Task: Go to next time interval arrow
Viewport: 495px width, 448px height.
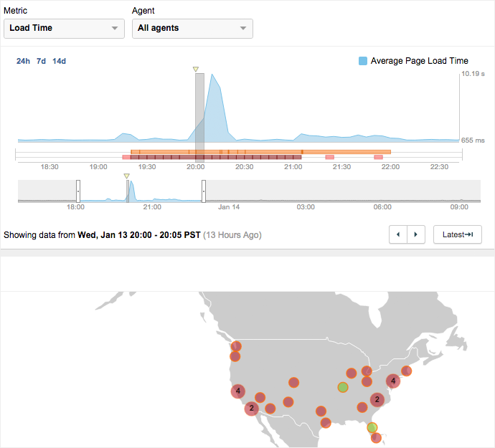Action: pyautogui.click(x=416, y=234)
